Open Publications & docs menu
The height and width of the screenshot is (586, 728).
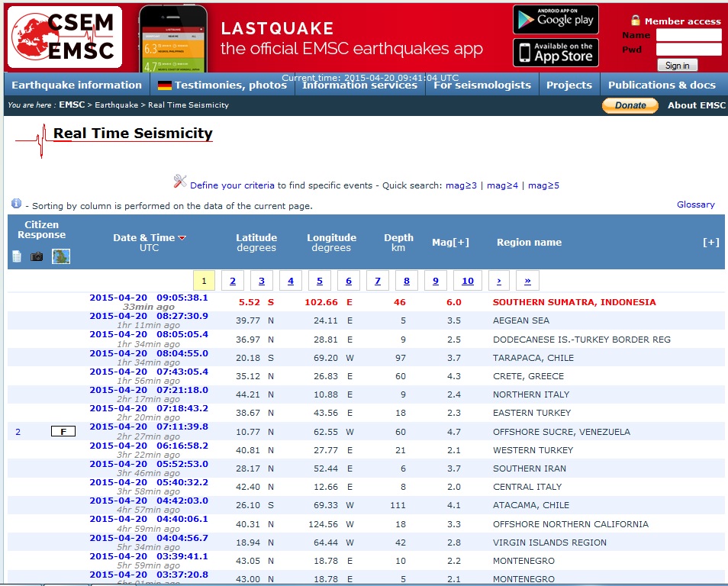[x=662, y=85]
